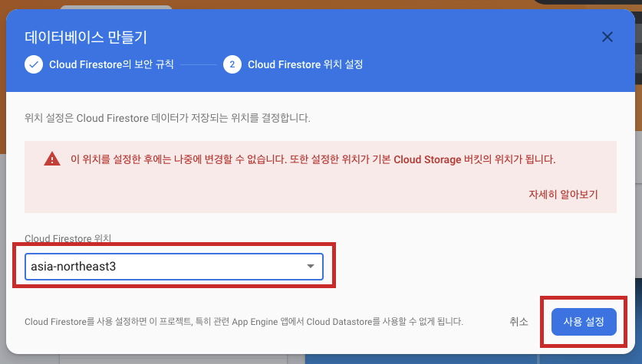Click the red warning triangle icon
The height and width of the screenshot is (364, 642).
coord(52,159)
